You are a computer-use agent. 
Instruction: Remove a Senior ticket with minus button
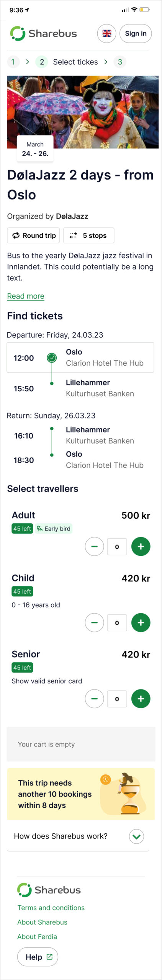pos(95,699)
